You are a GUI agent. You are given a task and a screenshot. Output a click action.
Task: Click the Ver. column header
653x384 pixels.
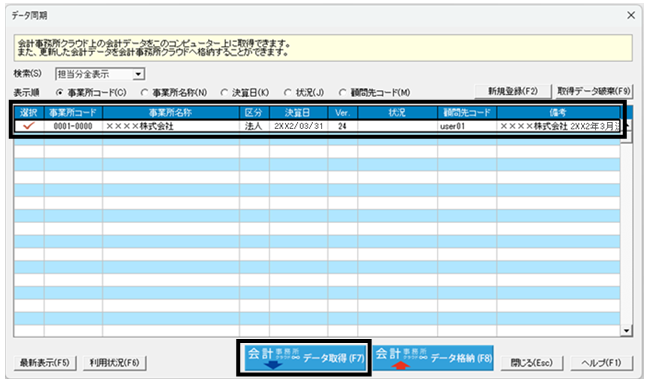tap(342, 112)
